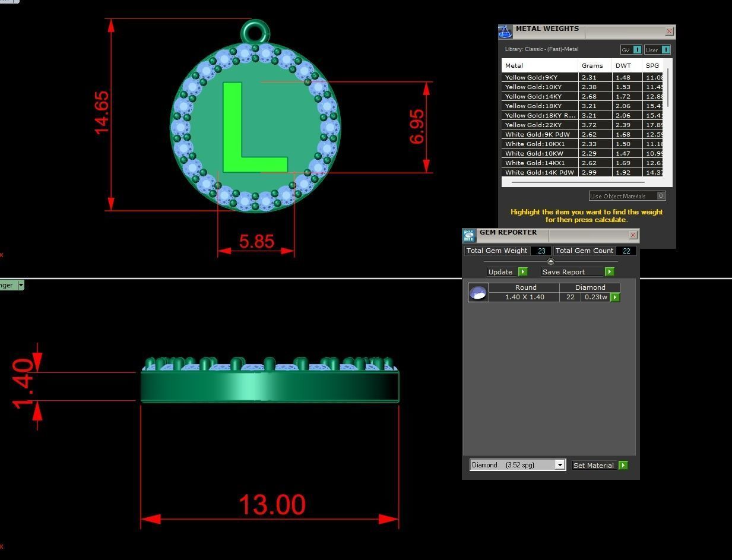Close the Gem Reporter panel

(x=633, y=235)
